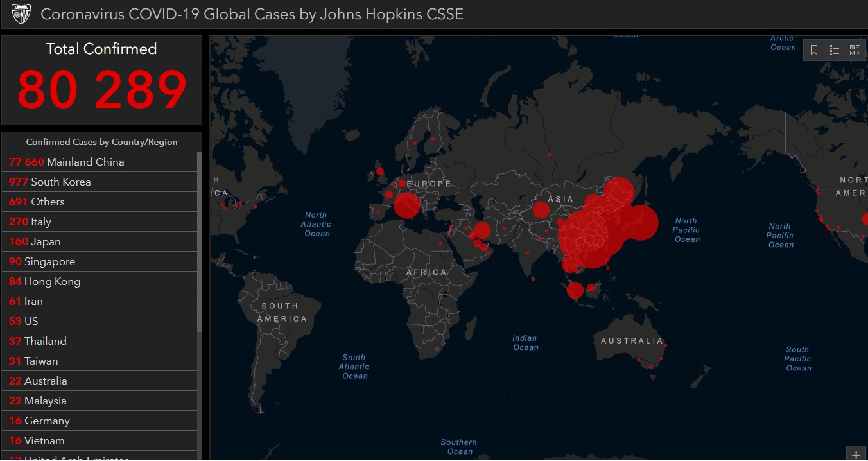The image size is (868, 461).
Task: Click the Confirmed Cases by Country/Region header
Action: coord(102,142)
